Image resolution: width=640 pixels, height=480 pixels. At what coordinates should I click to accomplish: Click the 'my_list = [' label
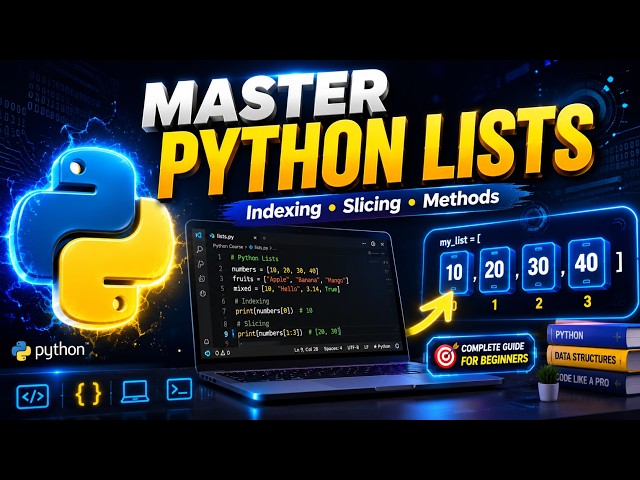460,241
